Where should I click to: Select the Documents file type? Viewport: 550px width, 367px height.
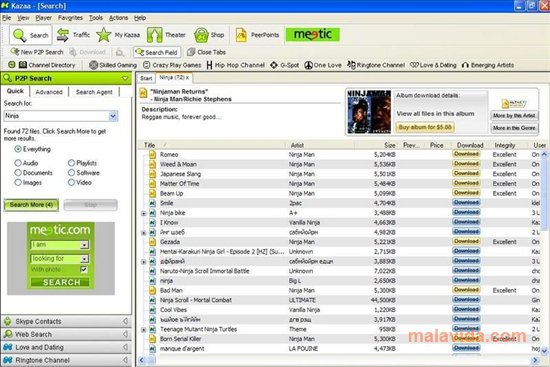click(x=18, y=173)
